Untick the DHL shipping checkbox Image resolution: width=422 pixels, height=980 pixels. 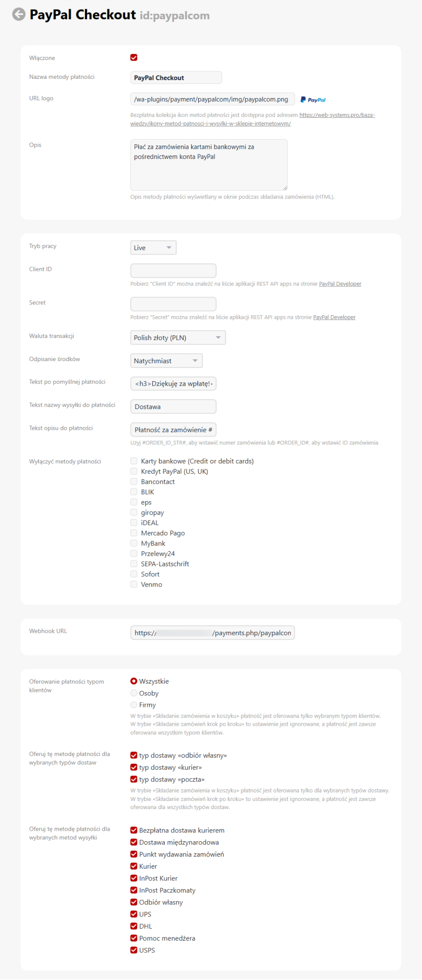pyautogui.click(x=134, y=926)
